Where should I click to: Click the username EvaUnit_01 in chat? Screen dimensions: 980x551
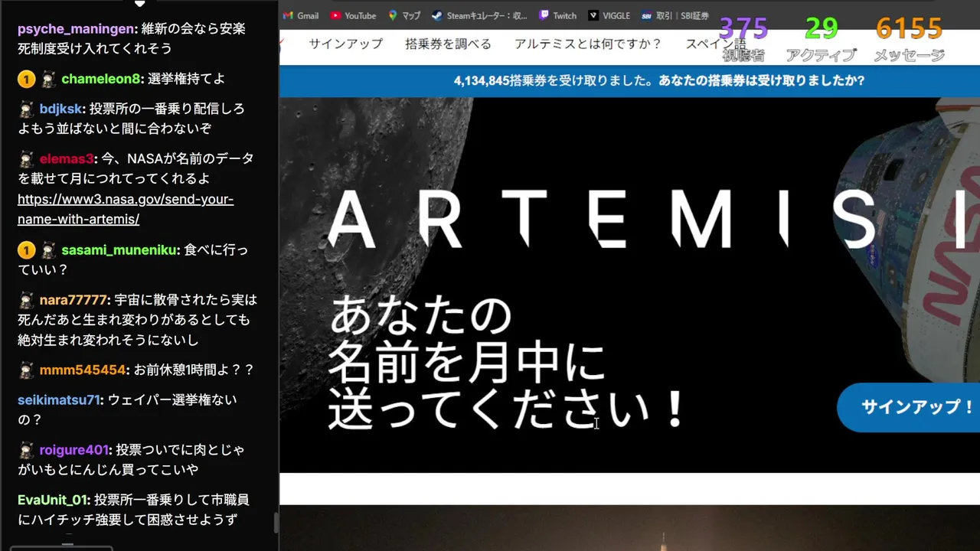pos(54,500)
